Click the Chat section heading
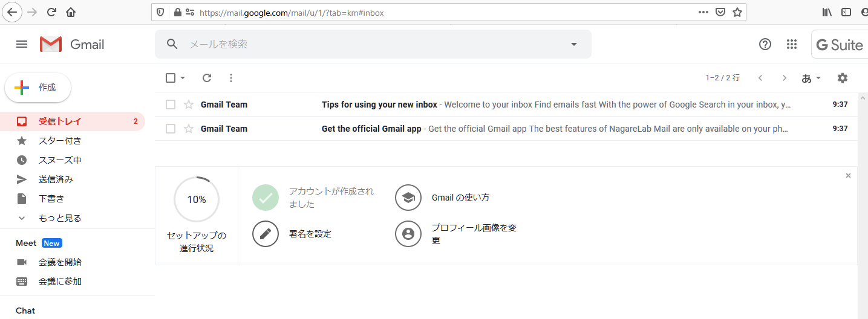 point(25,311)
